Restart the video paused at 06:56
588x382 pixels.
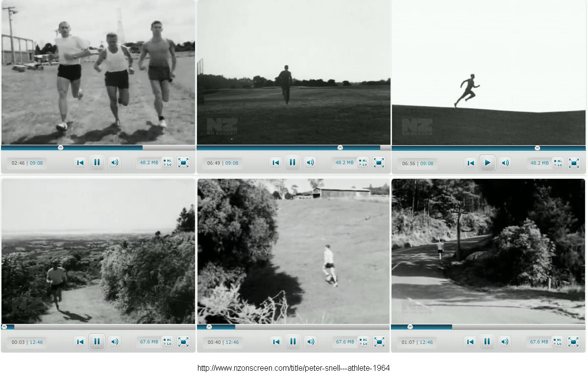pos(470,163)
